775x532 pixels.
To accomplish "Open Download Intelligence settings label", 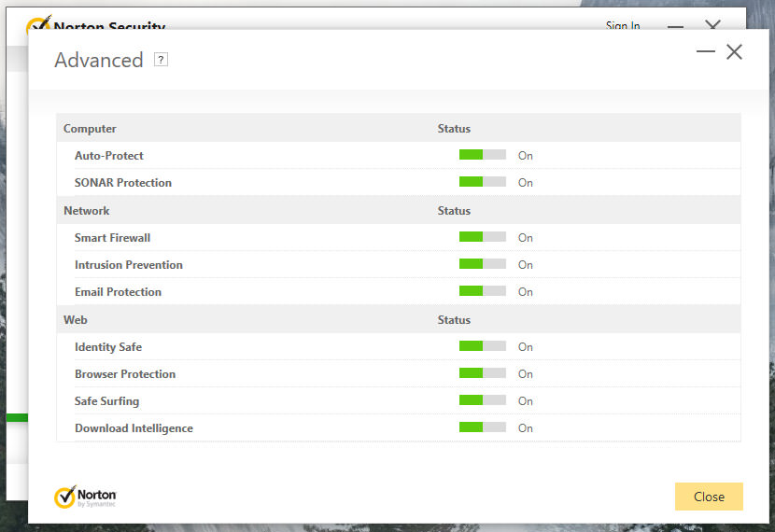I will [x=134, y=428].
